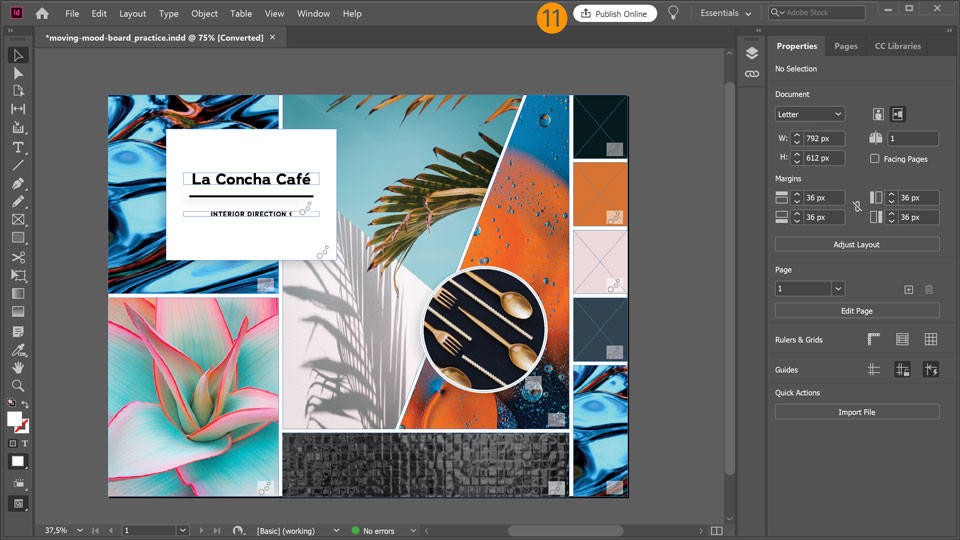This screenshot has height=540, width=960.
Task: Open the Layers panel icon
Action: (752, 53)
